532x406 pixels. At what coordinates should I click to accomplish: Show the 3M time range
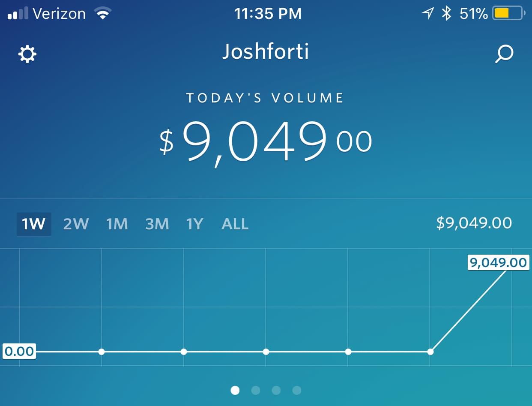pyautogui.click(x=157, y=224)
